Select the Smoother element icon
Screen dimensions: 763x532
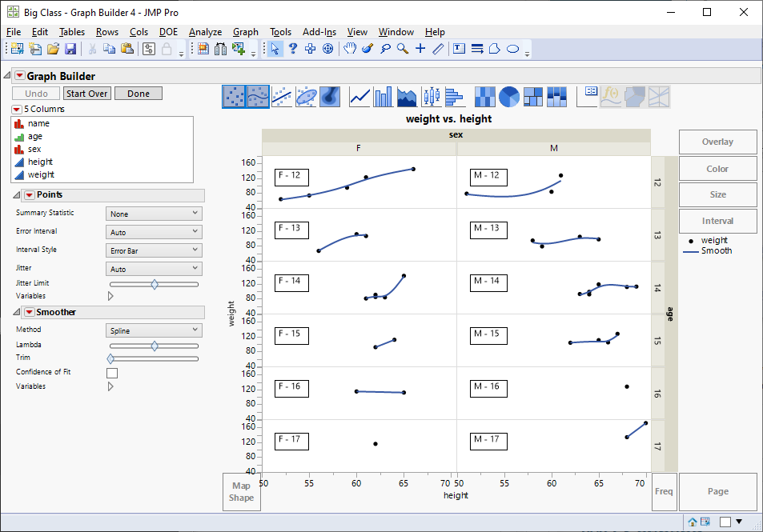pyautogui.click(x=258, y=96)
